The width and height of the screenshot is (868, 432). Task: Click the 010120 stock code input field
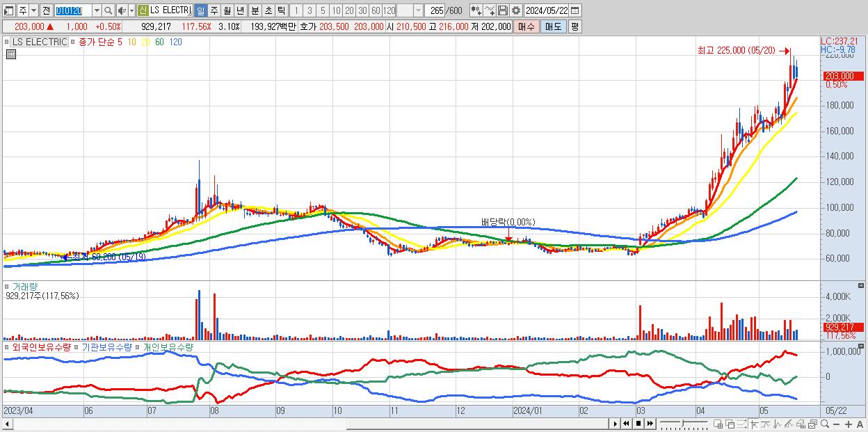tap(72, 10)
